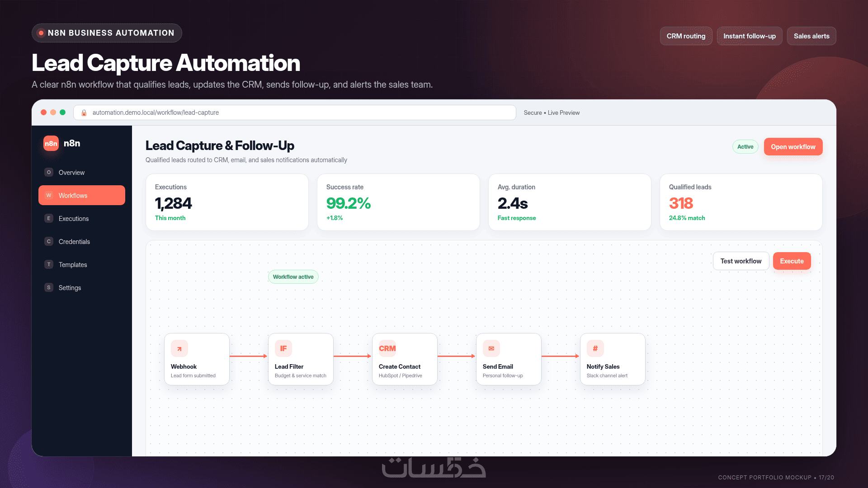
Task: Click the Templates sidebar letter icon
Action: (x=49, y=264)
